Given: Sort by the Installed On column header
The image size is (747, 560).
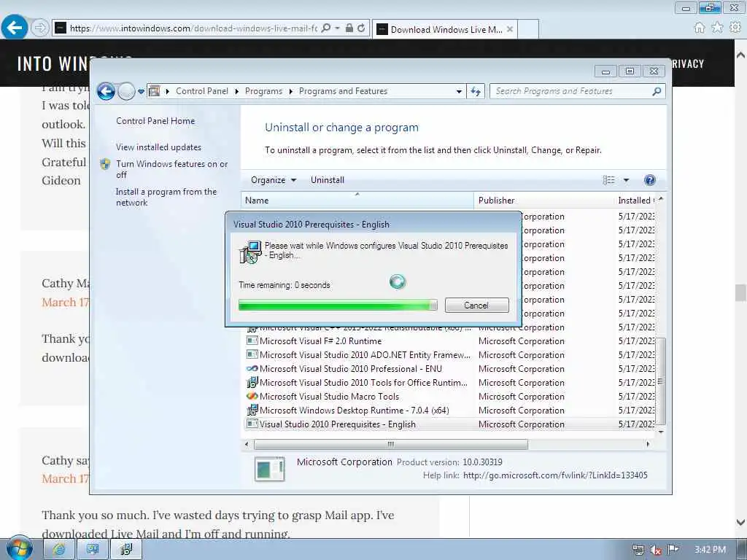Looking at the screenshot, I should pos(635,201).
